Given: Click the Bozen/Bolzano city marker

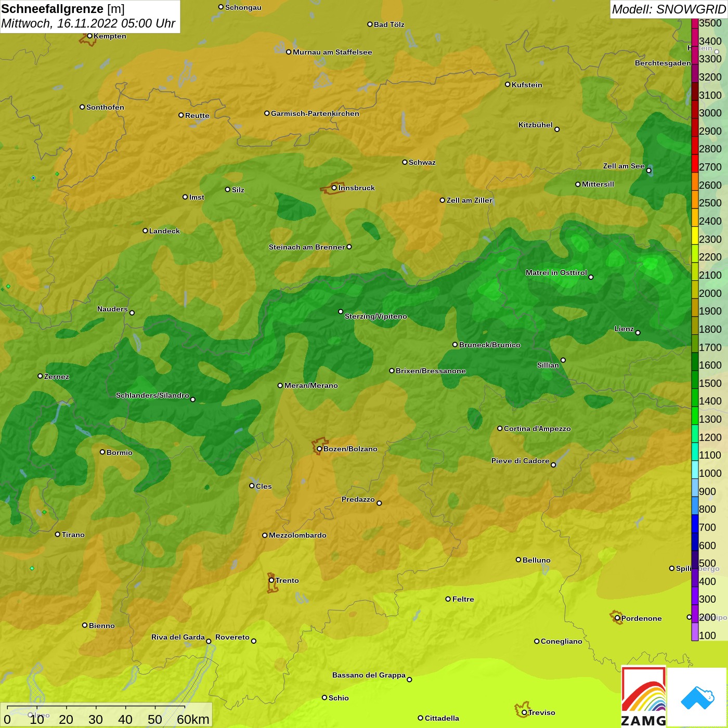Looking at the screenshot, I should pyautogui.click(x=319, y=449).
